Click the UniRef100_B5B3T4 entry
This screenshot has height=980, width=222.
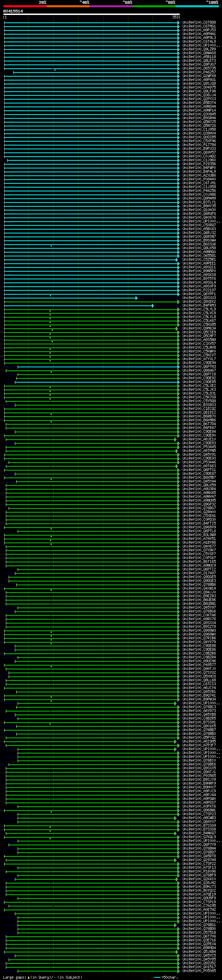pyautogui.click(x=199, y=103)
